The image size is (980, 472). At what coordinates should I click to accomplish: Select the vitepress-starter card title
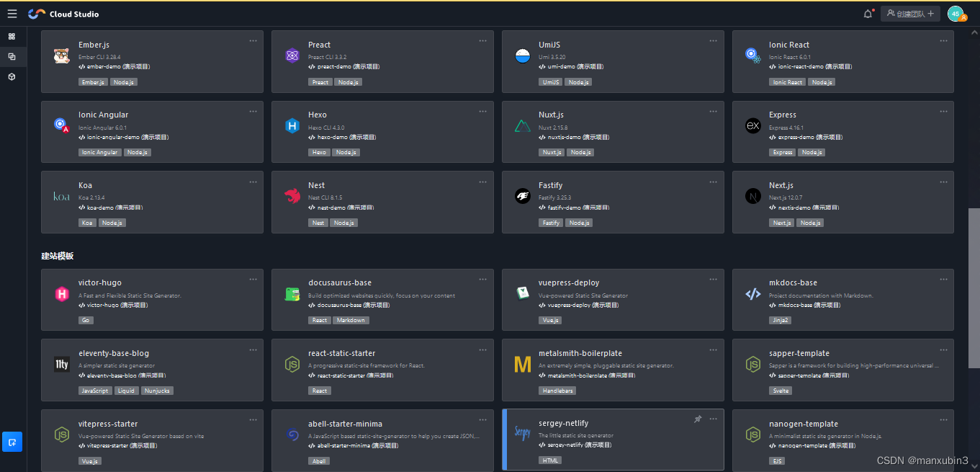[x=108, y=424]
